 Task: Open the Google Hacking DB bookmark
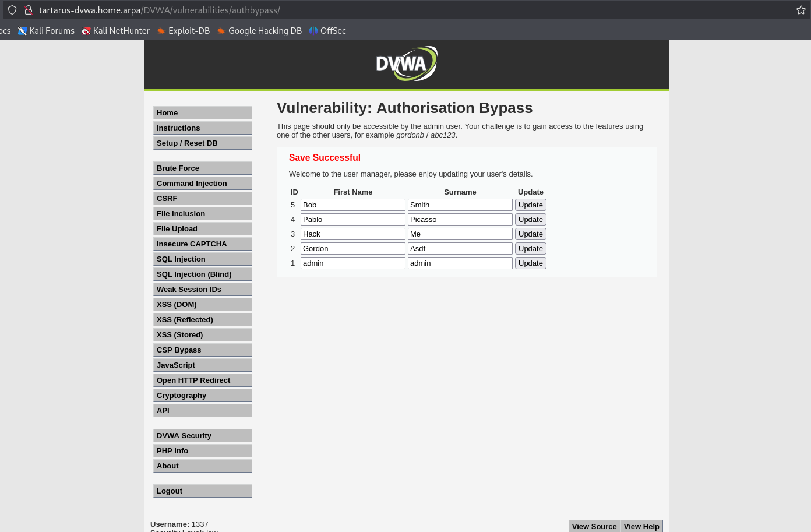[259, 31]
